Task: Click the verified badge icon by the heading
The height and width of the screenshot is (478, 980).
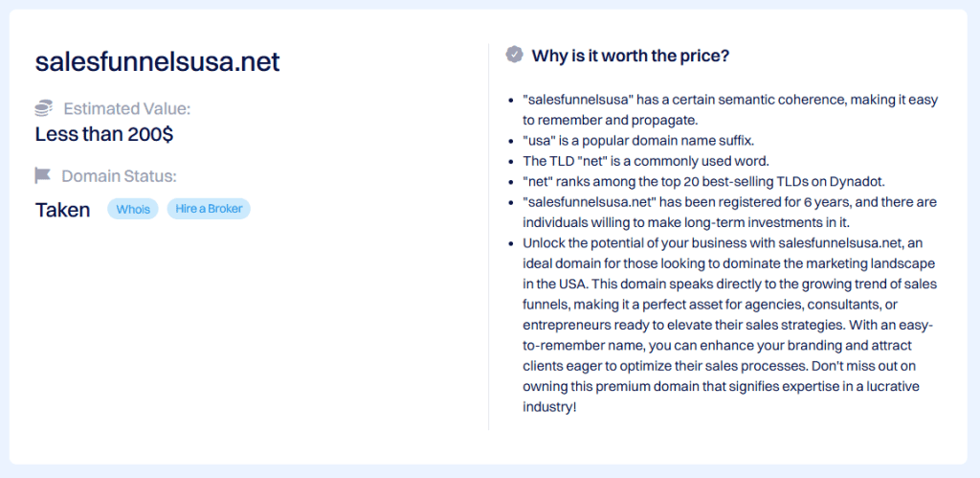Action: click(514, 55)
